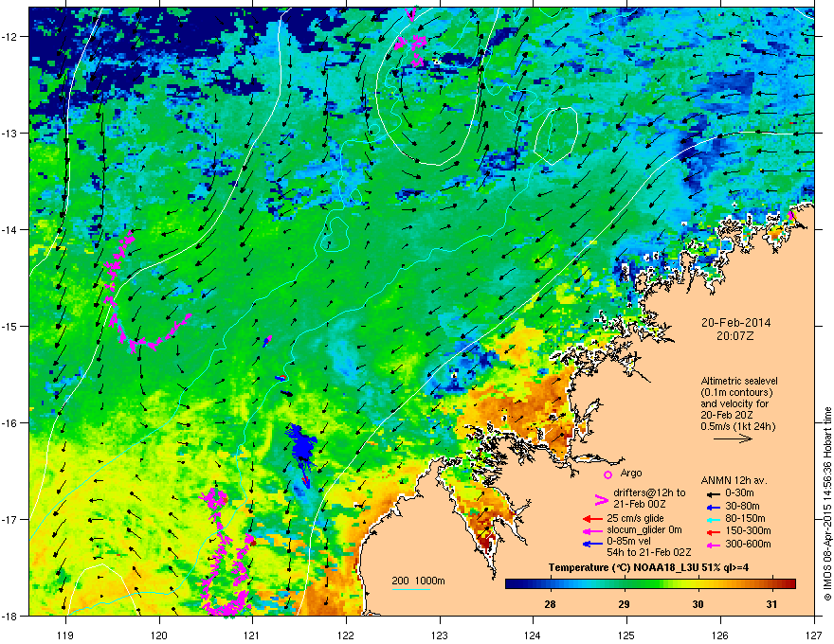Click the magenta Argo circle marker in legend
This screenshot has height=644, width=834.
coord(607,474)
